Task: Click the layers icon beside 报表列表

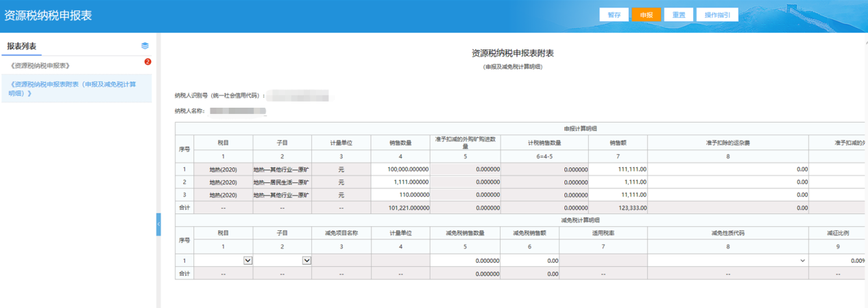Action: [x=145, y=46]
